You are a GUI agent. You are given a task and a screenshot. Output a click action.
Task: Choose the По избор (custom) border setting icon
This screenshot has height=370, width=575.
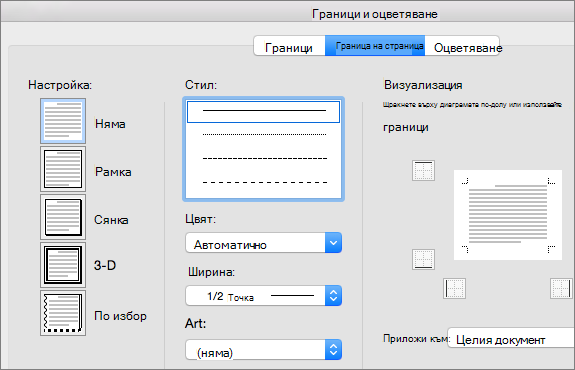[63, 313]
